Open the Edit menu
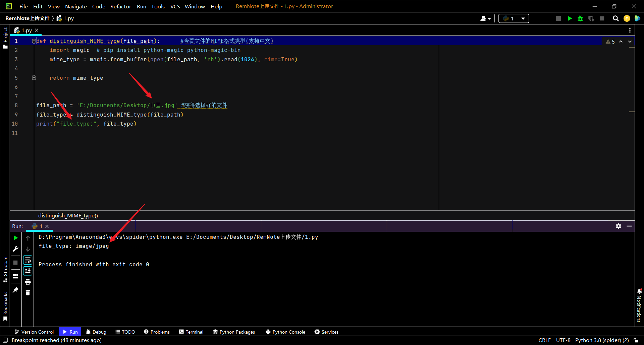Viewport: 644px width, 345px height. tap(38, 6)
